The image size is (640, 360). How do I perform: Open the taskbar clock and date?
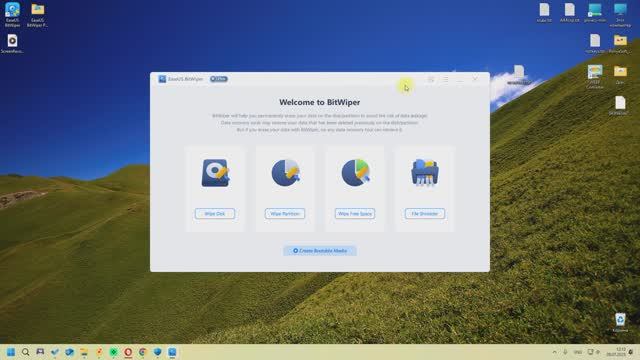pyautogui.click(x=616, y=352)
